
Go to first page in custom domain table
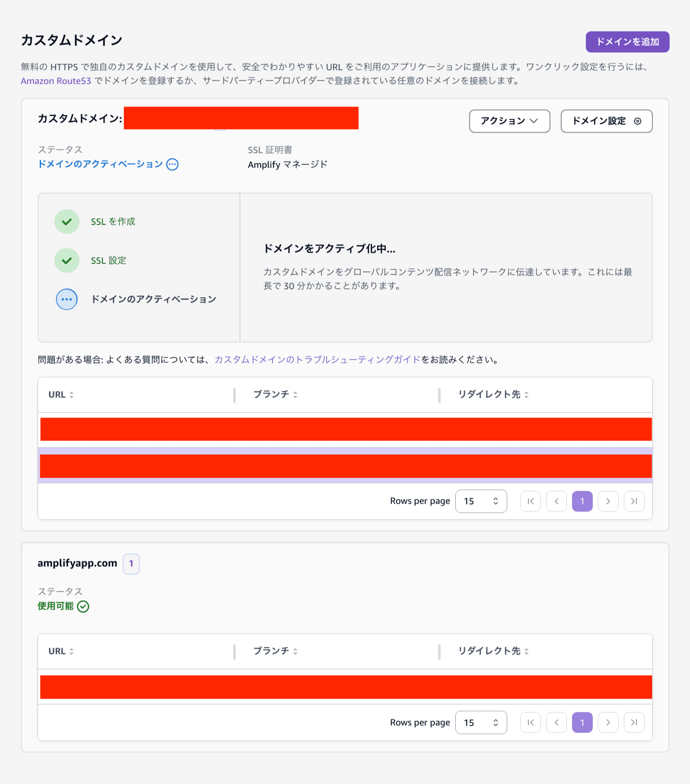tap(531, 501)
